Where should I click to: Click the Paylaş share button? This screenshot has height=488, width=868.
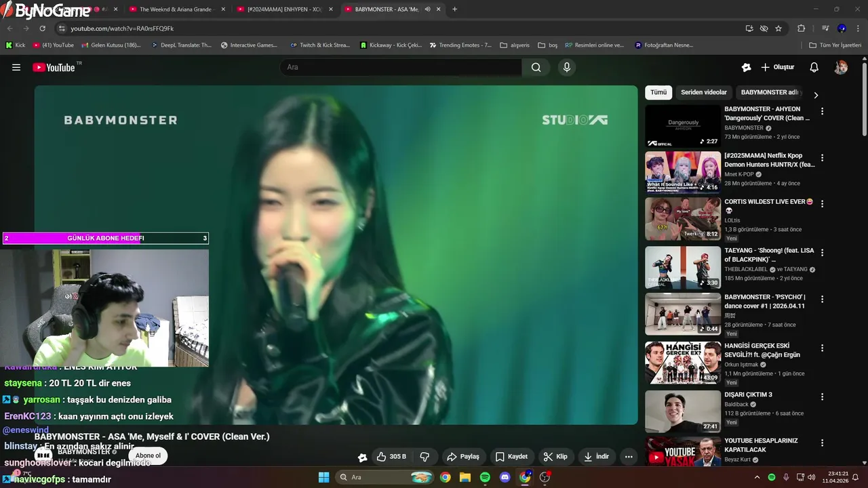(x=463, y=457)
